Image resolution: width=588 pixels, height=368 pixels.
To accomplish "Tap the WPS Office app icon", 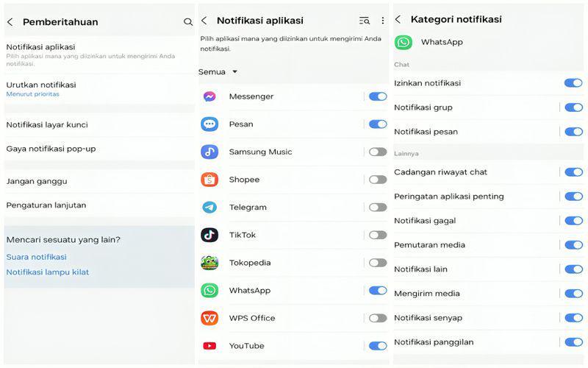I will pos(209,319).
